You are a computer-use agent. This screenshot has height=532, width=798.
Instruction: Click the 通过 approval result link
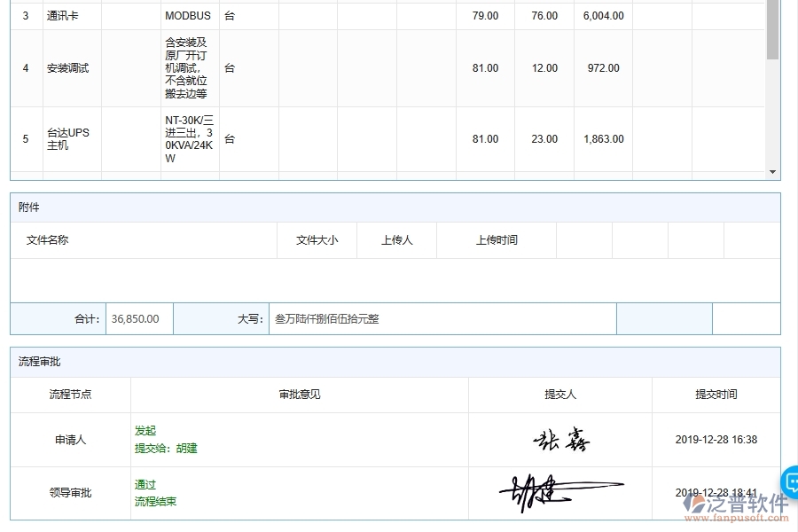(146, 483)
